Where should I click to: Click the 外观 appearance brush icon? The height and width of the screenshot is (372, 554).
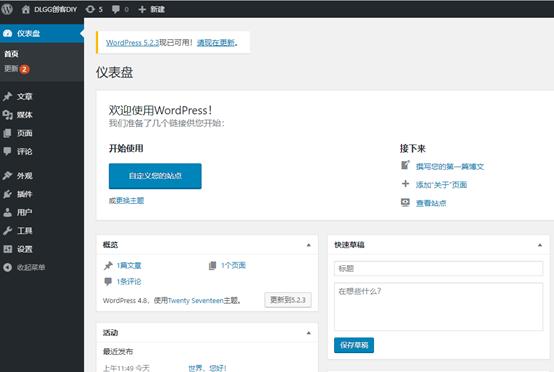coord(7,176)
